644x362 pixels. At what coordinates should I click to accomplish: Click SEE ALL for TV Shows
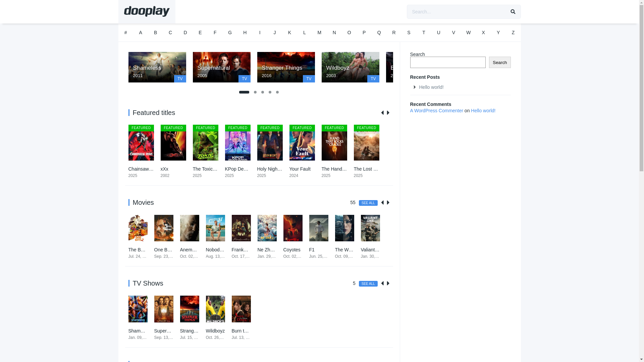click(x=368, y=284)
